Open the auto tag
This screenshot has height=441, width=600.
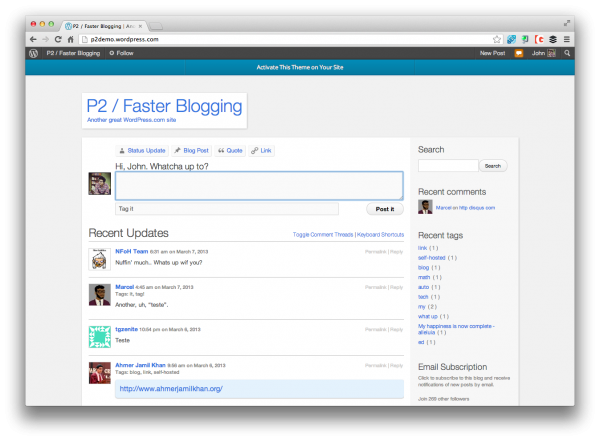coord(424,287)
